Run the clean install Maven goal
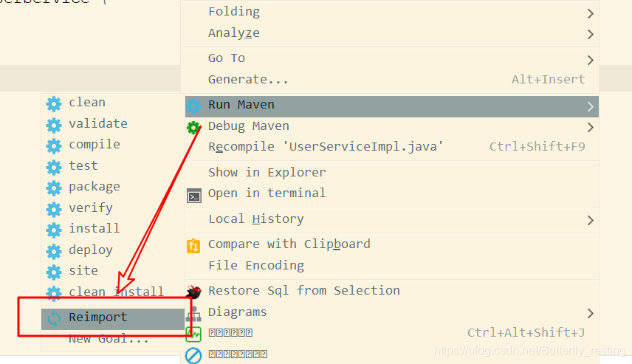Screen dimensions: 632x364 (113, 292)
